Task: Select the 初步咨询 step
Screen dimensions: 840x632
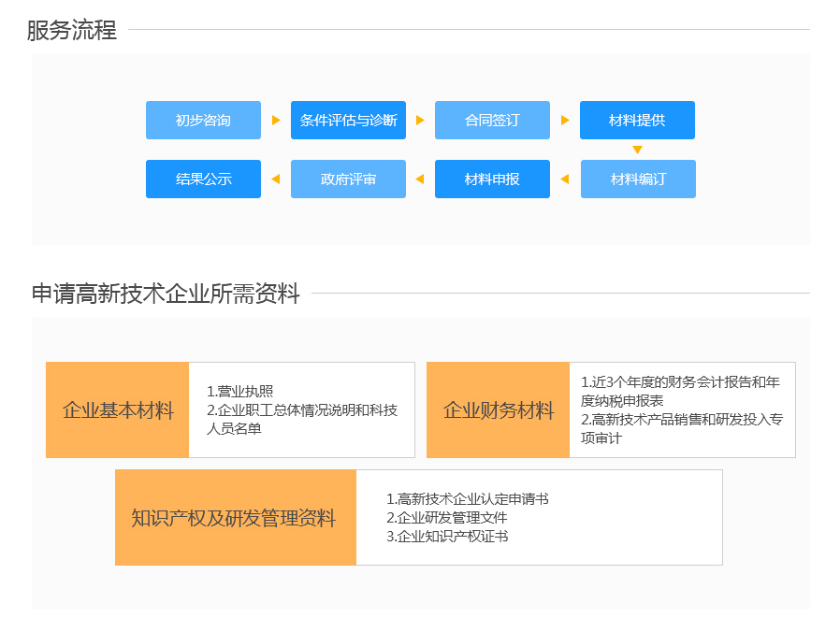Action: pos(203,121)
